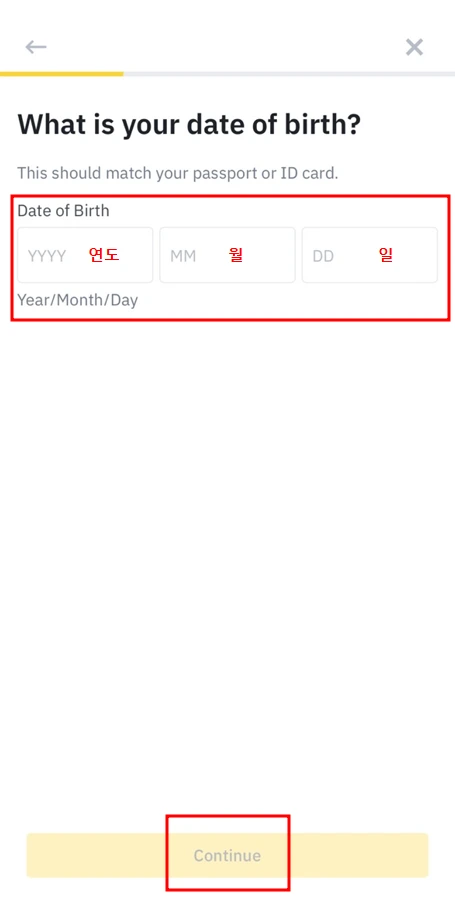The height and width of the screenshot is (923, 455).
Task: Click the yellow completed progress bar segment
Action: [x=62, y=74]
